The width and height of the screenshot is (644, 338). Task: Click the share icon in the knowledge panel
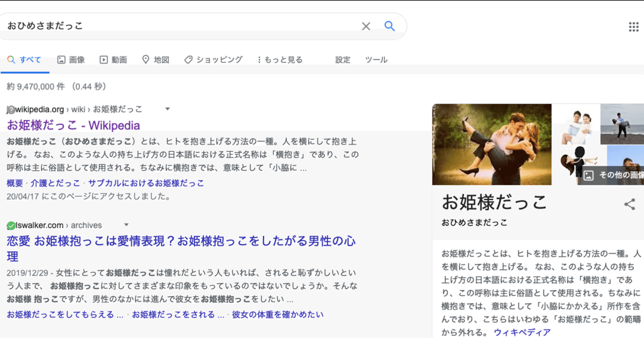coord(629,205)
